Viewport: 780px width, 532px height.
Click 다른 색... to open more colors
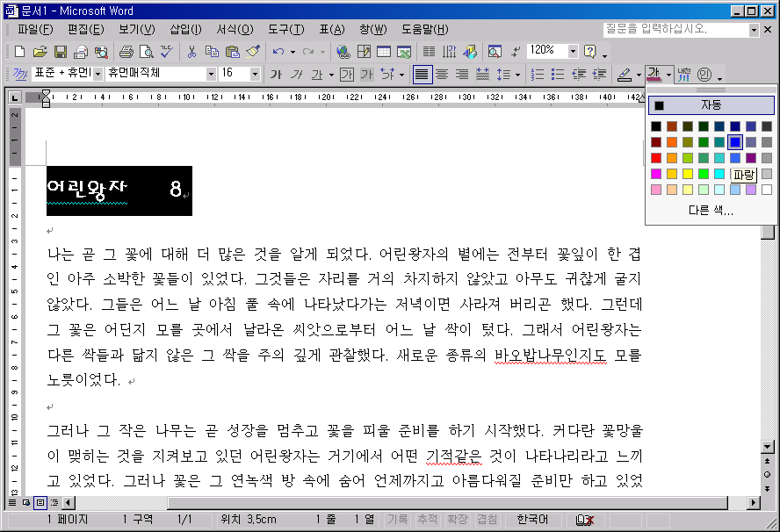click(711, 211)
